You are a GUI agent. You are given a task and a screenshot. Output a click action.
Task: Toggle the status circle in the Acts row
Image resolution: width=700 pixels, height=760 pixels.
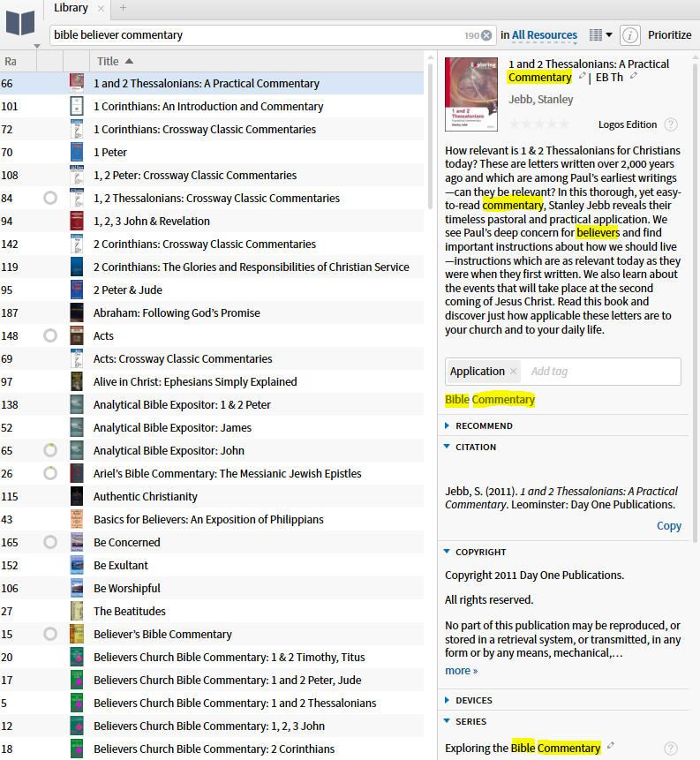[50, 335]
